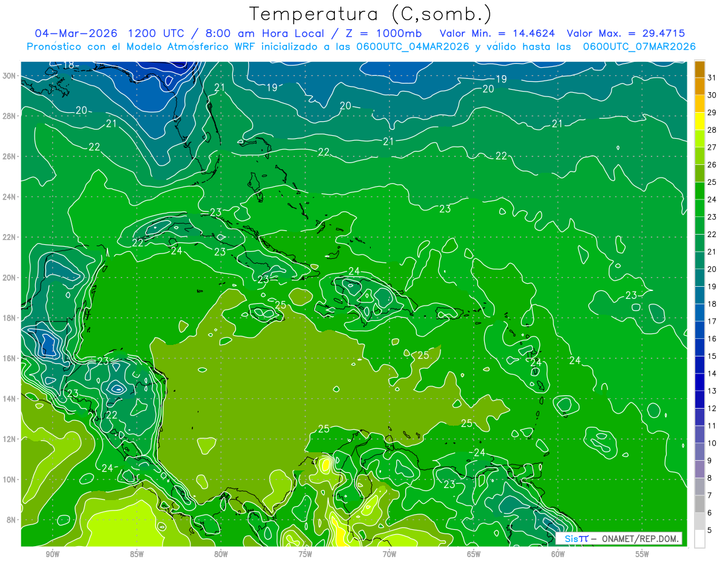Pick the purple swatch between 9 and 10

(x=699, y=452)
